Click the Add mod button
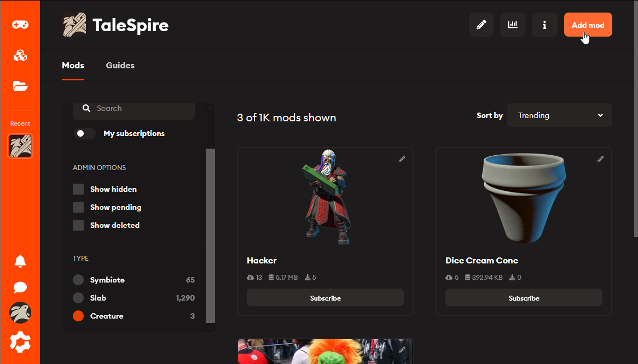 (x=588, y=25)
